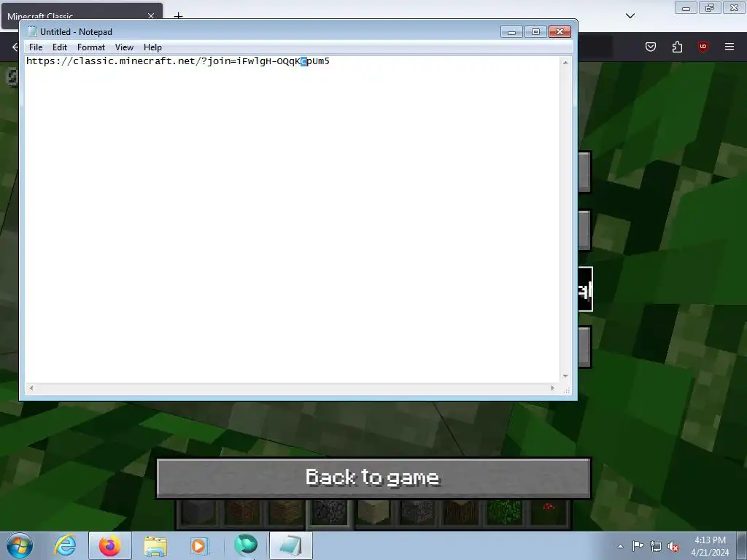This screenshot has height=560, width=747.
Task: Open Firefox list all tabs dropdown
Action: (630, 16)
